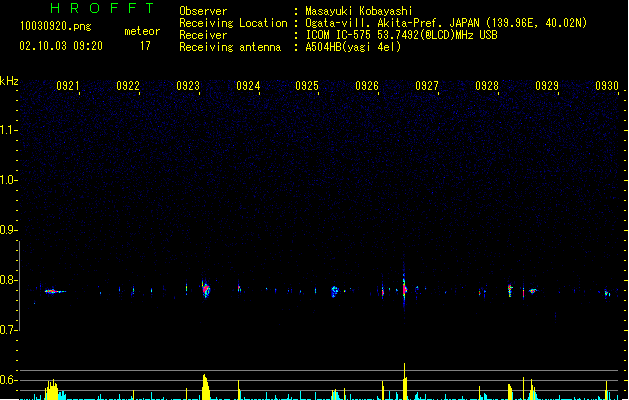The height and width of the screenshot is (400, 629).
Task: Click time marker 0925
Action: pos(307,86)
